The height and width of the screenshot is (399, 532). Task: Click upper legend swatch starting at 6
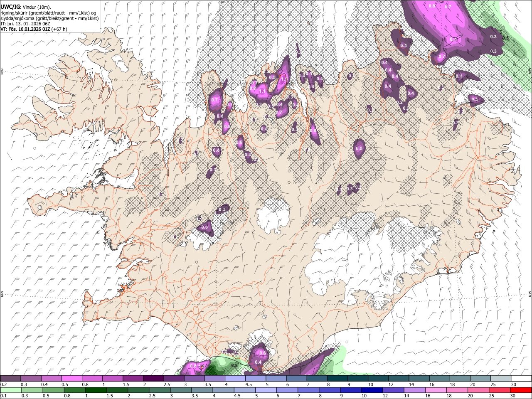coord(296,378)
